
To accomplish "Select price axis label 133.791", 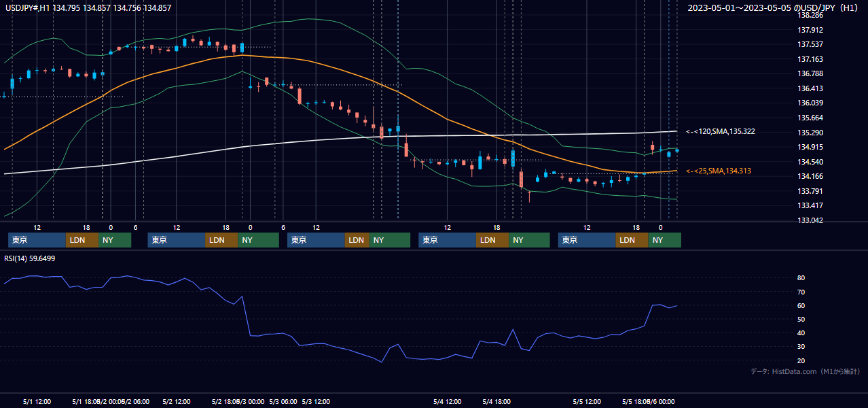I will pyautogui.click(x=810, y=191).
